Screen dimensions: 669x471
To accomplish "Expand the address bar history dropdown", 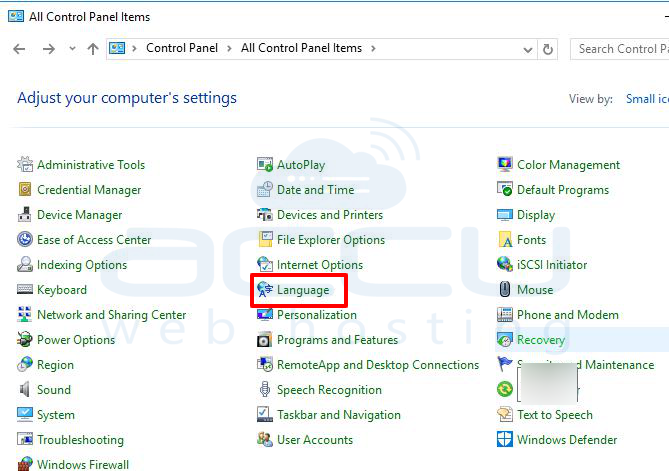I will [528, 49].
